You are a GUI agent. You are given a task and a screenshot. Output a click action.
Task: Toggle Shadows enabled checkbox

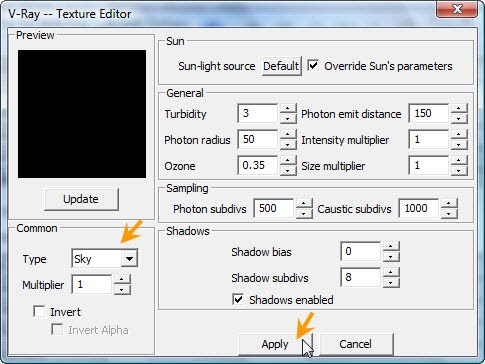point(238,299)
